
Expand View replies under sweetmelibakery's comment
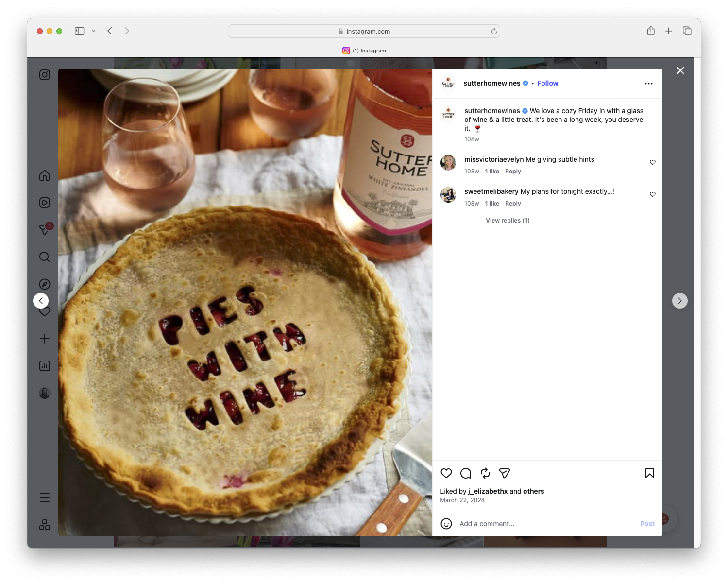click(508, 220)
